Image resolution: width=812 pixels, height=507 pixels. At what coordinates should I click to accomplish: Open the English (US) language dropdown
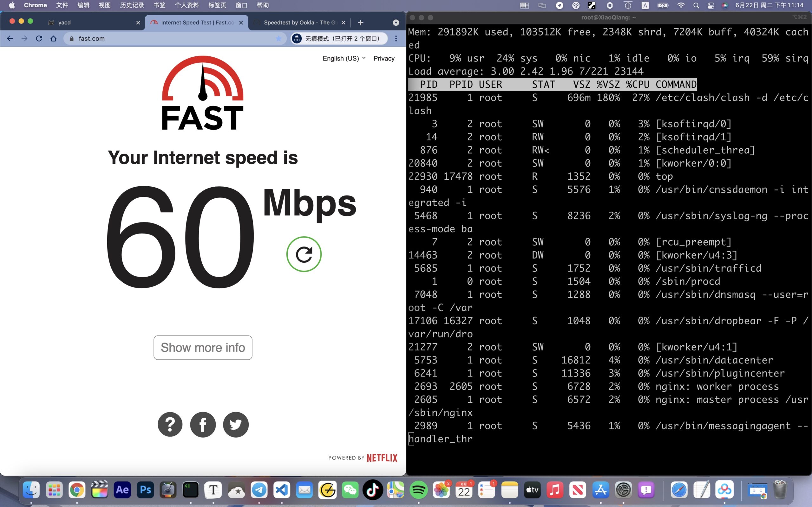point(344,58)
